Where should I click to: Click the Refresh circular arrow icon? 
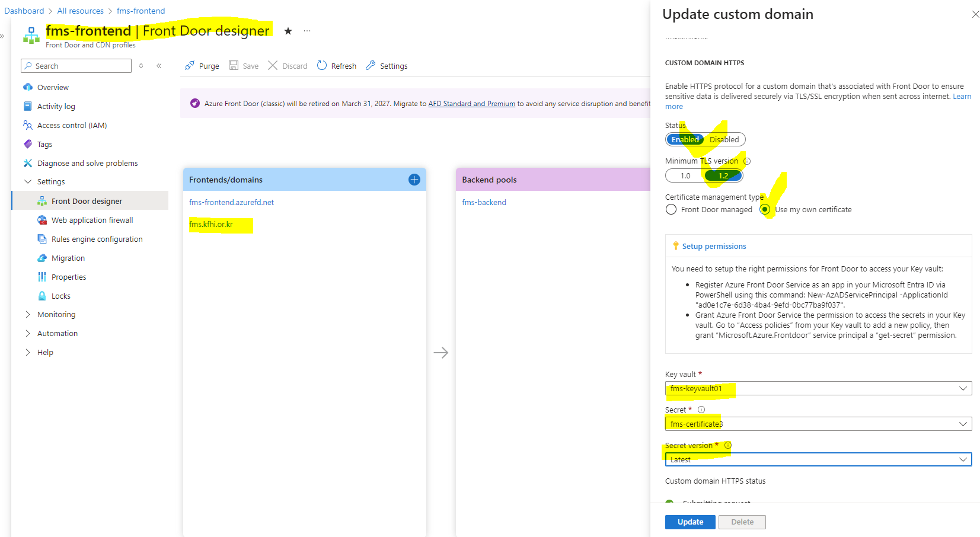point(322,66)
